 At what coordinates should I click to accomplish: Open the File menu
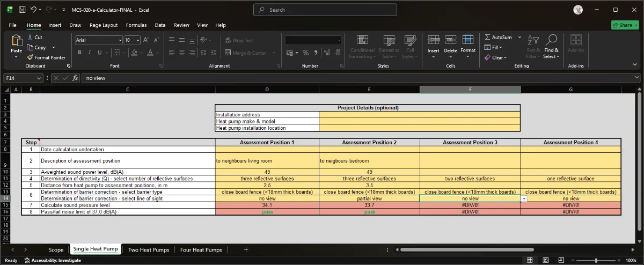(12, 25)
